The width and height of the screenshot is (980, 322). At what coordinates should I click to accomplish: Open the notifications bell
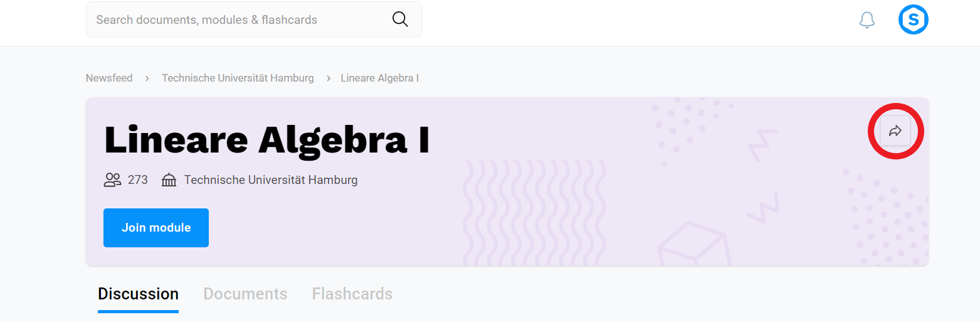tap(867, 20)
